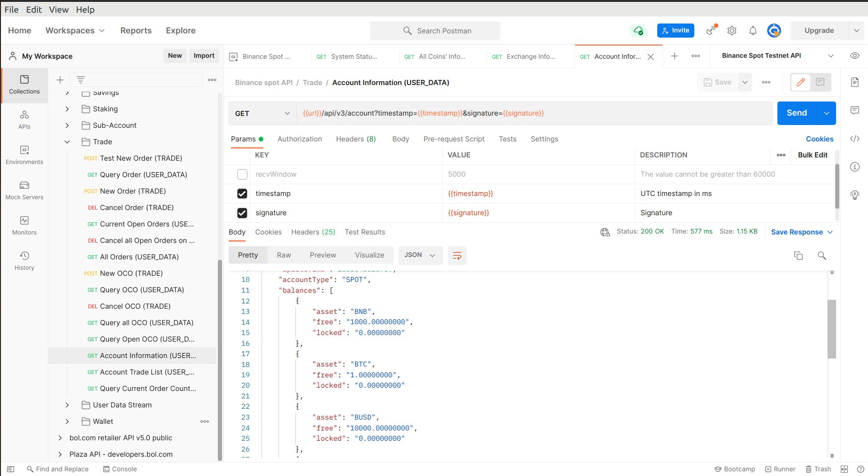Click the New button in My Workspace

click(x=175, y=55)
